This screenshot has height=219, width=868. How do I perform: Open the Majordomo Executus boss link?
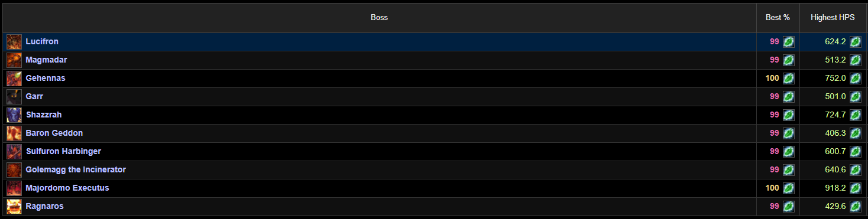coord(67,188)
